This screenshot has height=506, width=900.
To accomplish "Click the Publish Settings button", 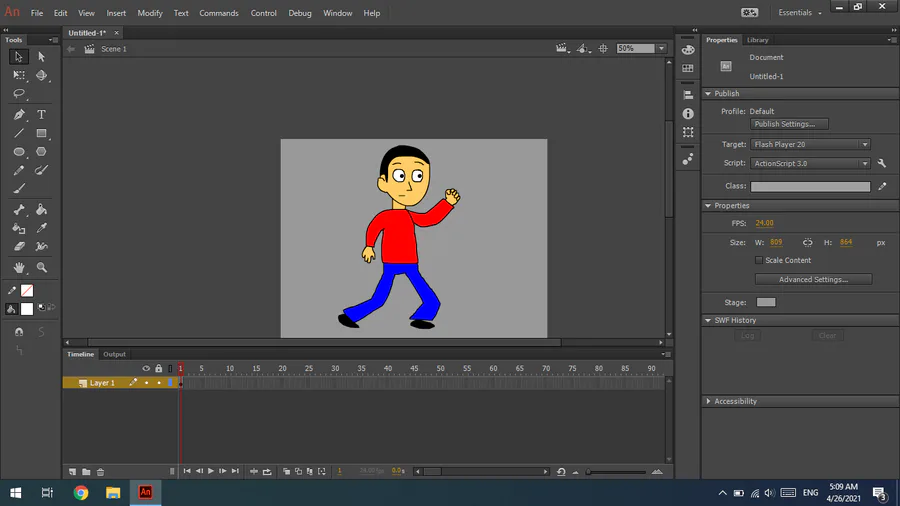I will pos(790,124).
